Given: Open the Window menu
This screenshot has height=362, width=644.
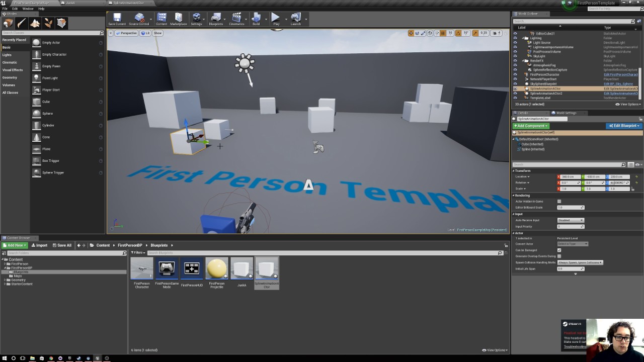Looking at the screenshot, I should click(x=28, y=9).
